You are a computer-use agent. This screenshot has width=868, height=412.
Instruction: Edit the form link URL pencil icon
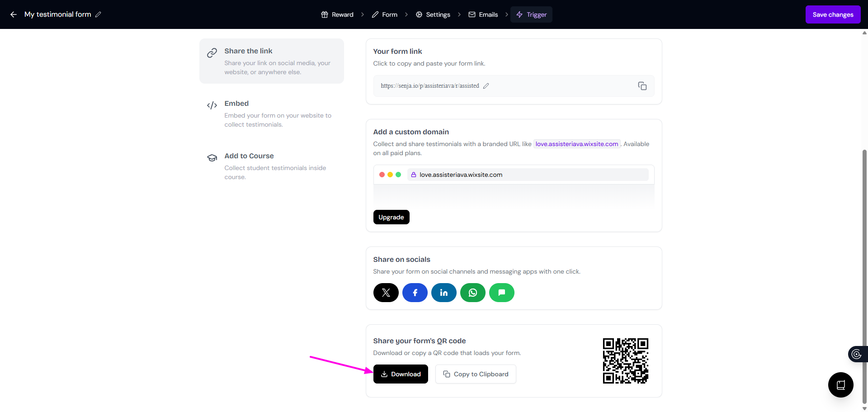pyautogui.click(x=486, y=86)
